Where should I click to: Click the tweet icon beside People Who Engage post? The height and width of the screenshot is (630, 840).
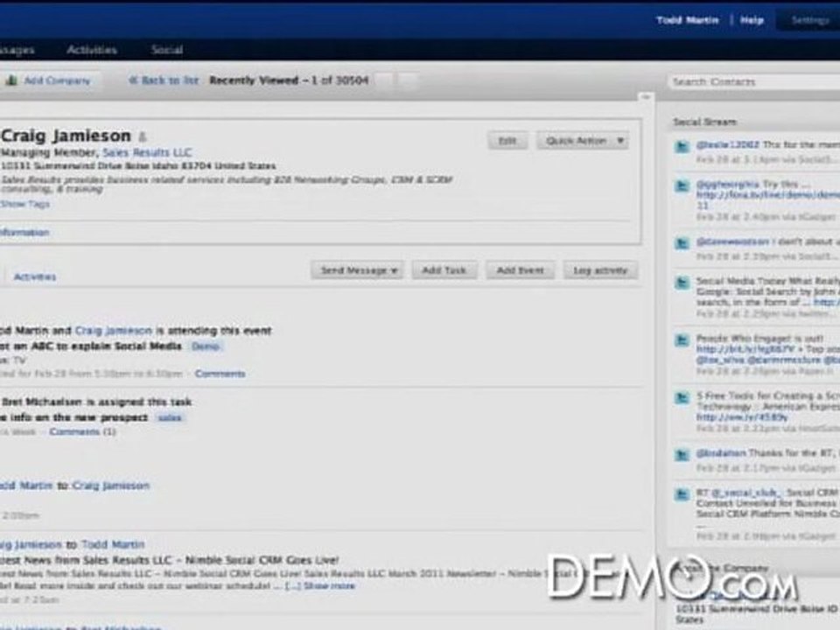click(682, 339)
